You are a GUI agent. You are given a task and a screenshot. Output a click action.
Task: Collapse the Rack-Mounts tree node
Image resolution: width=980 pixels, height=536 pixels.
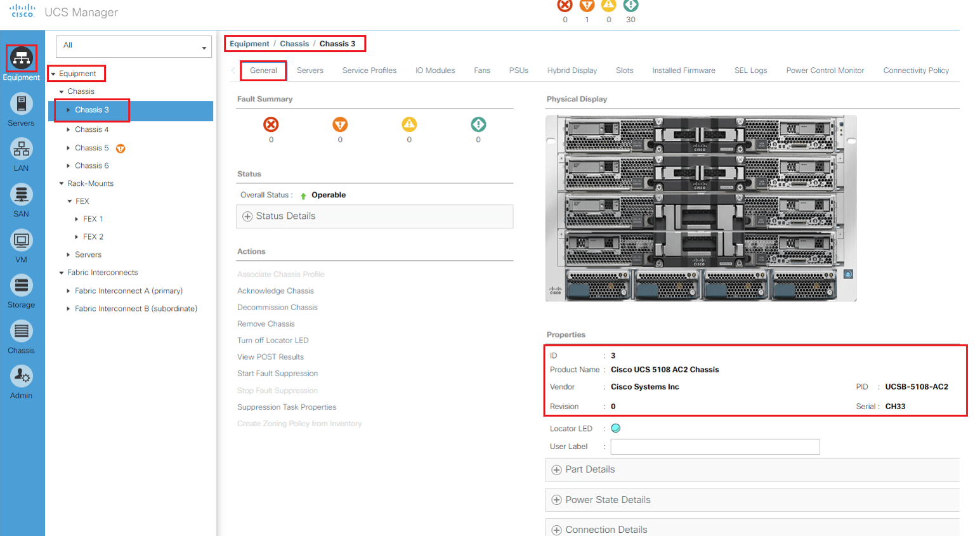[x=62, y=184]
